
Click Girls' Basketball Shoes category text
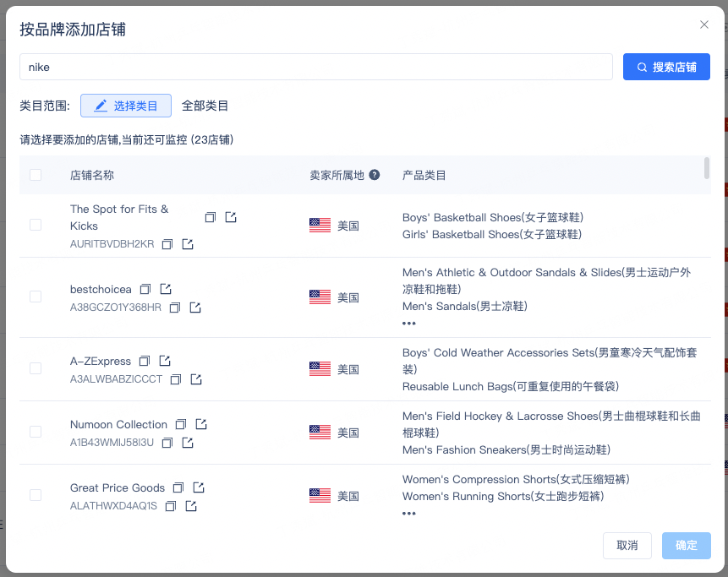[x=492, y=234]
